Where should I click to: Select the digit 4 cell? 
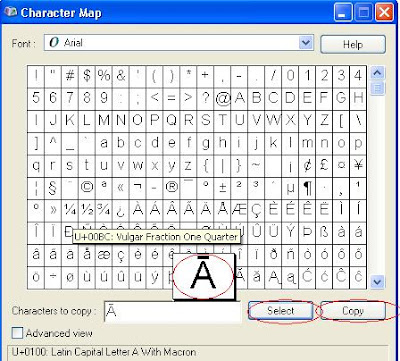[x=358, y=76]
